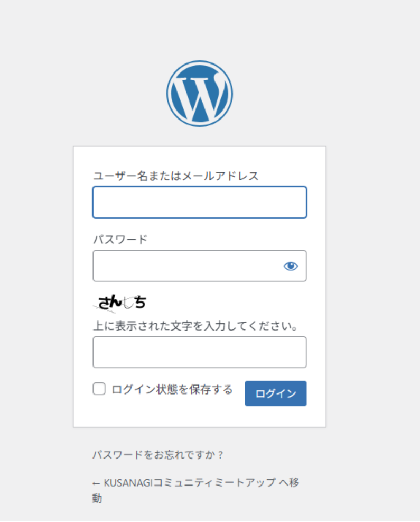Click the ん character in the captcha
This screenshot has width=420, height=522.
[115, 303]
